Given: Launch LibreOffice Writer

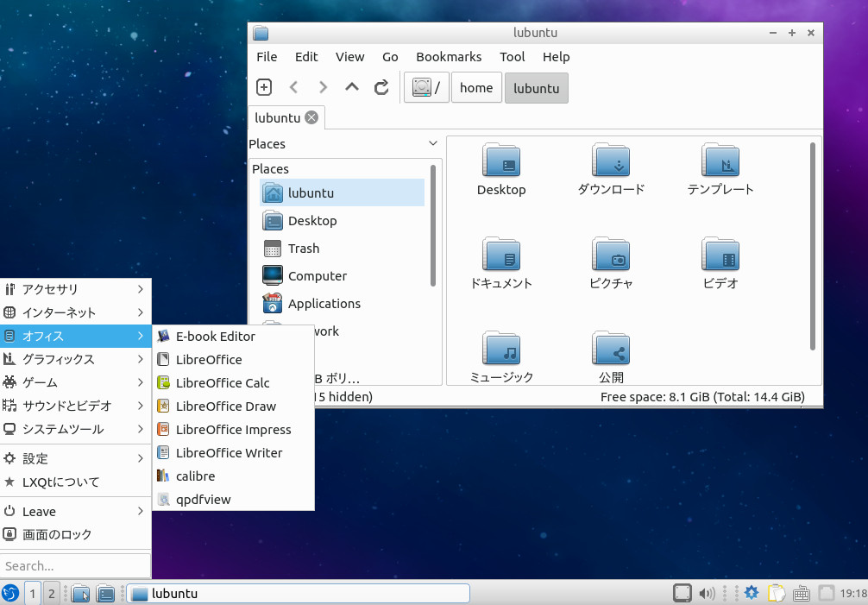Looking at the screenshot, I should pyautogui.click(x=233, y=452).
